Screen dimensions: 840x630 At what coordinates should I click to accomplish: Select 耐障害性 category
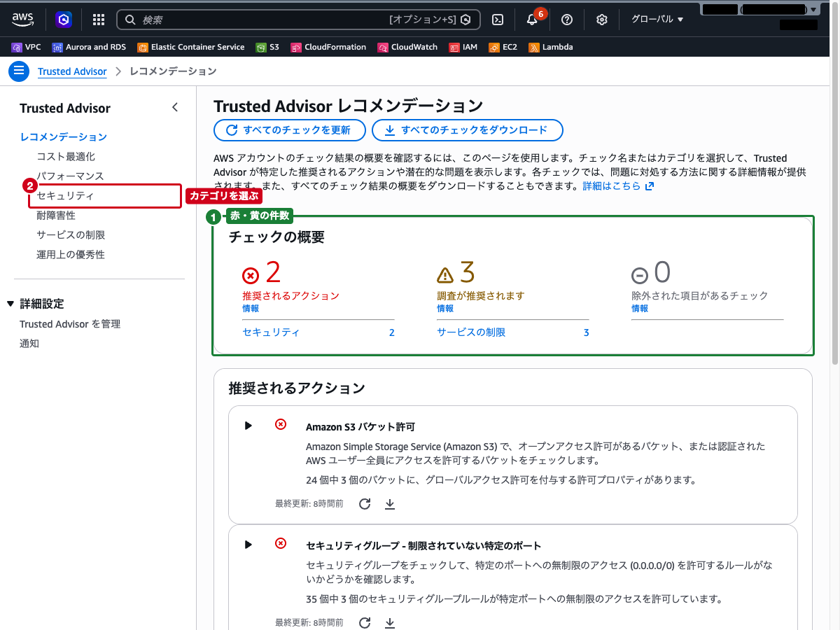pos(56,215)
